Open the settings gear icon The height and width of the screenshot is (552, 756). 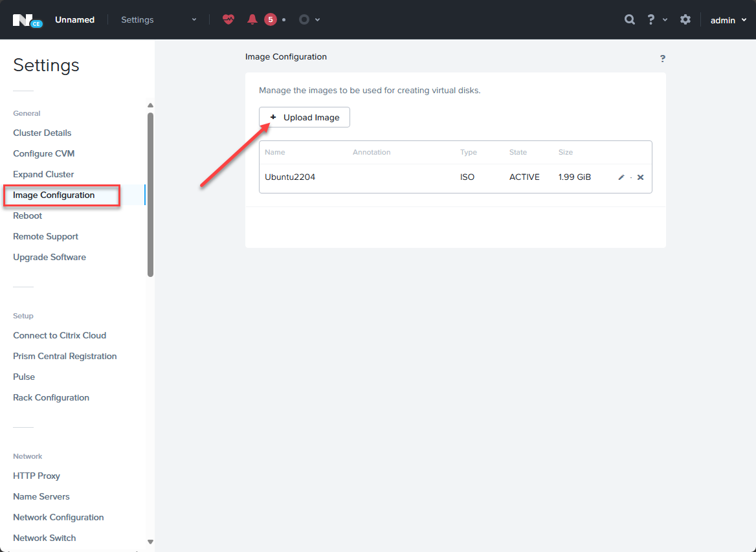(685, 20)
